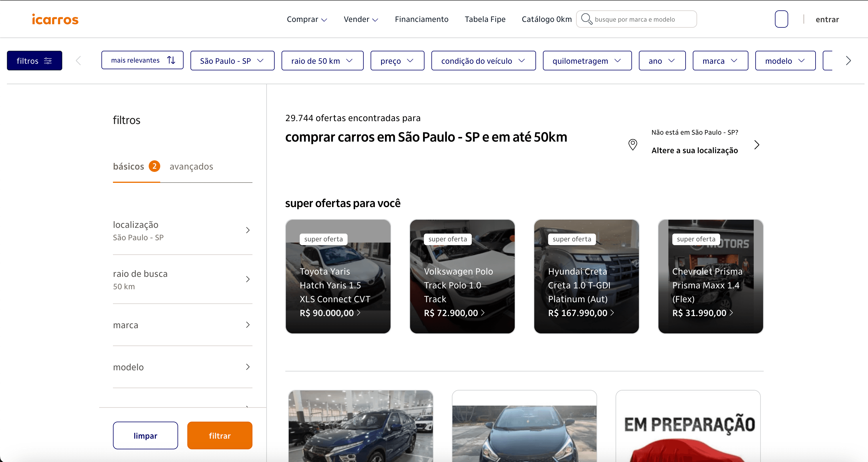Image resolution: width=868 pixels, height=462 pixels.
Task: Click the right arrow of filter carousel
Action: point(848,61)
